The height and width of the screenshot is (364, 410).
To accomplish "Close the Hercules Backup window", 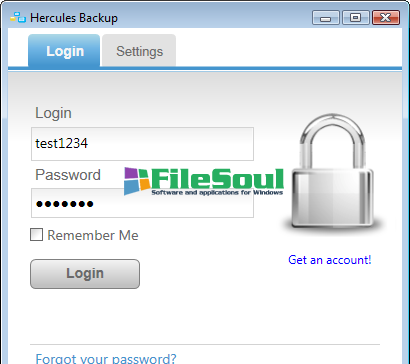I will (x=386, y=18).
